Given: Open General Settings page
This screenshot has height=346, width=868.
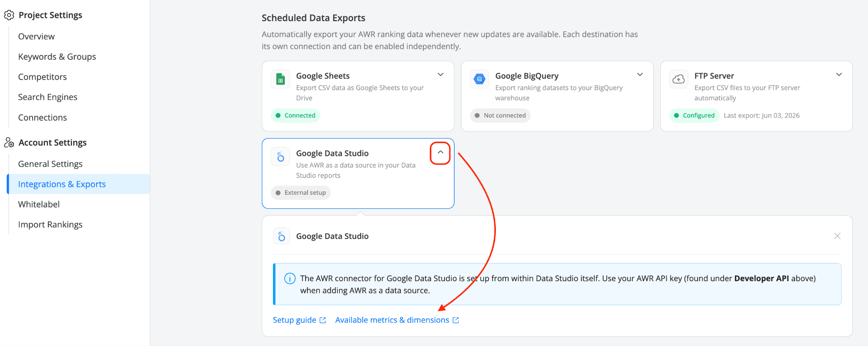Looking at the screenshot, I should tap(50, 164).
